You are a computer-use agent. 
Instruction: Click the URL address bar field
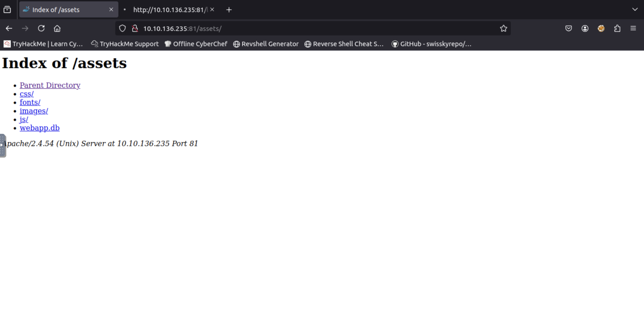(x=300, y=28)
